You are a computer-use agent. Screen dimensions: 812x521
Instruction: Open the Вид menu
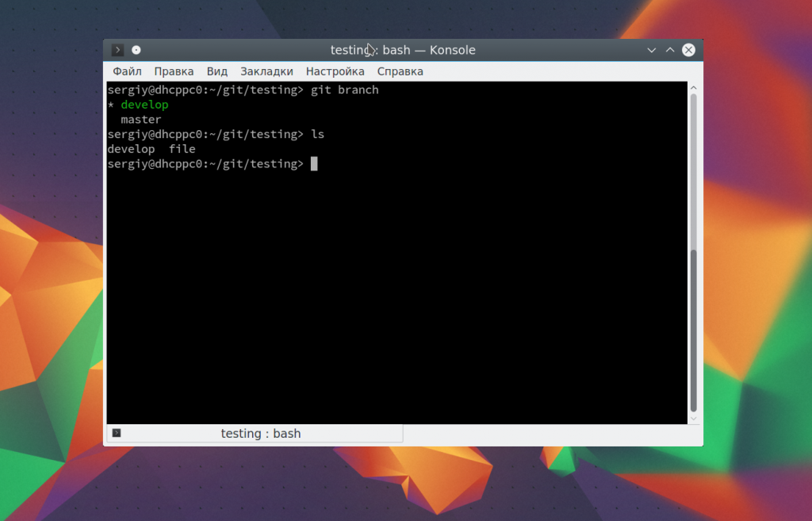pos(217,71)
